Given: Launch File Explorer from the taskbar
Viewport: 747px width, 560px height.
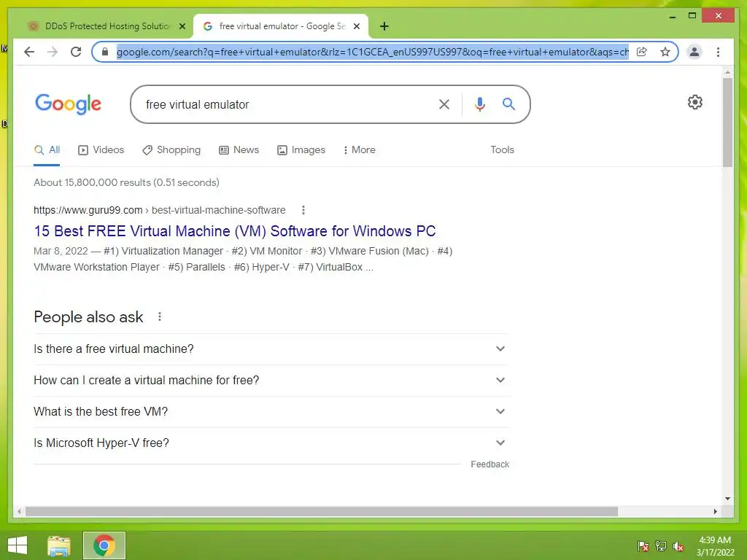Looking at the screenshot, I should tap(58, 545).
